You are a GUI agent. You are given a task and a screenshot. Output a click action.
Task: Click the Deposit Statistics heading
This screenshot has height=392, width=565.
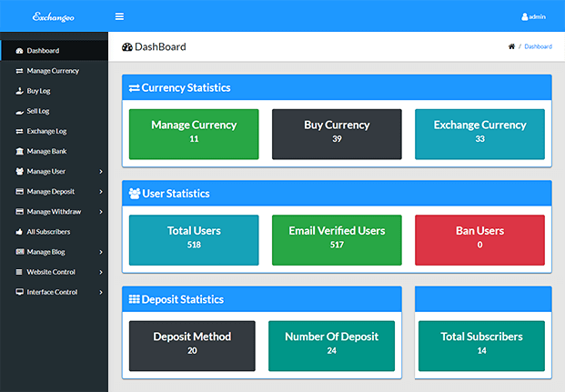183,299
